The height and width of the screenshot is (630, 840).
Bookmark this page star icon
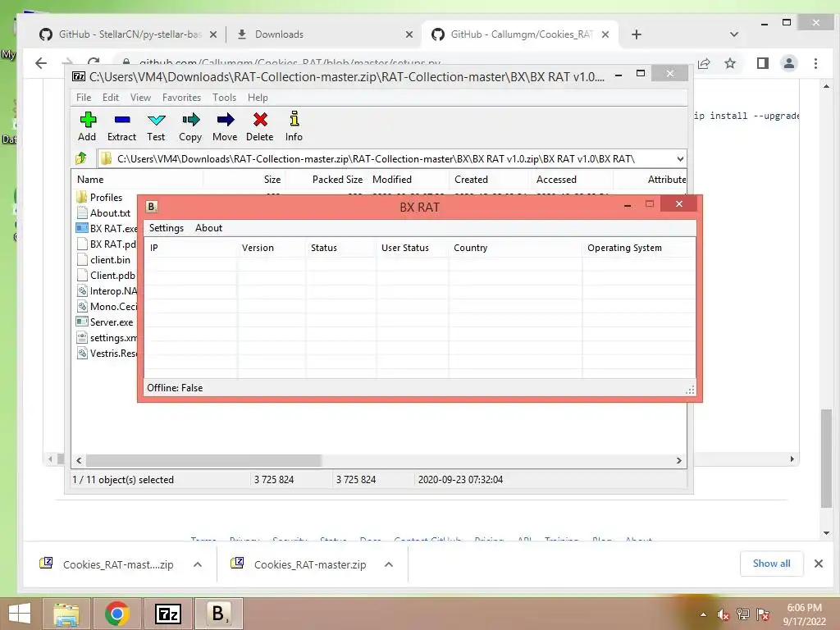click(x=729, y=63)
